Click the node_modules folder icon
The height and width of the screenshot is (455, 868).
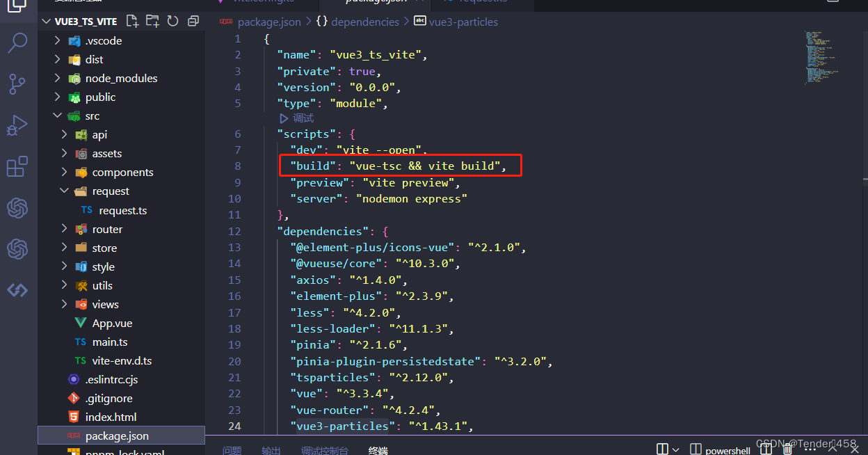pyautogui.click(x=74, y=79)
